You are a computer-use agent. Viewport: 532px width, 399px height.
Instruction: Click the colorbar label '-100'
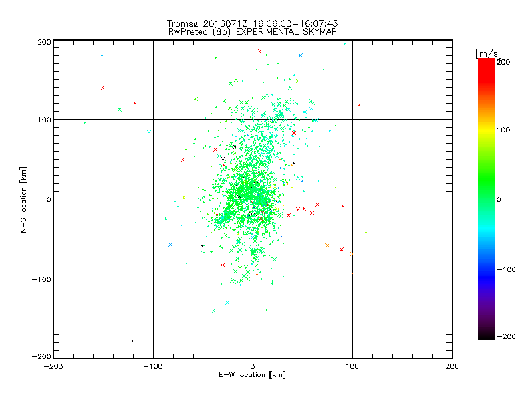pos(506,269)
